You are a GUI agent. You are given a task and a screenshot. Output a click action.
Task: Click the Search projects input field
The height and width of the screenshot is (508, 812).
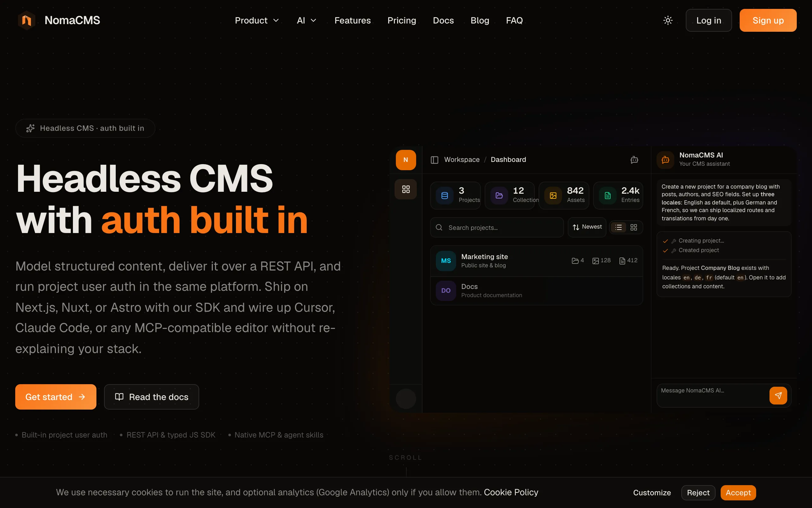tap(497, 227)
